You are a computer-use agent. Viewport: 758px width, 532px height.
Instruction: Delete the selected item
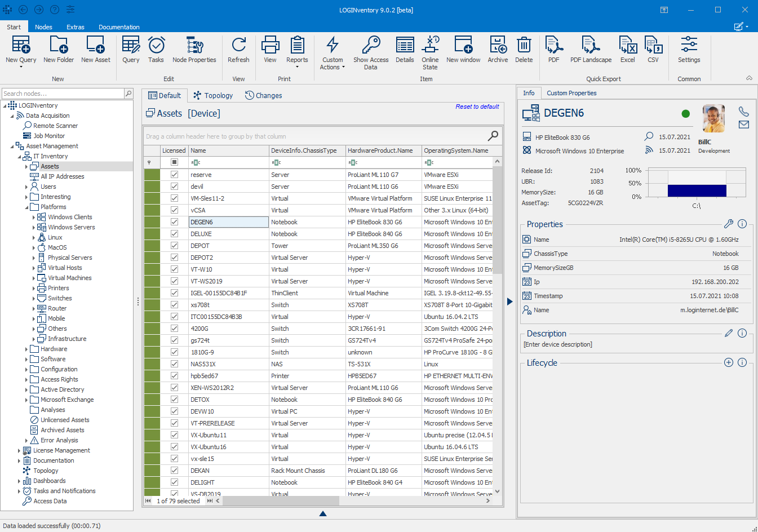point(524,50)
